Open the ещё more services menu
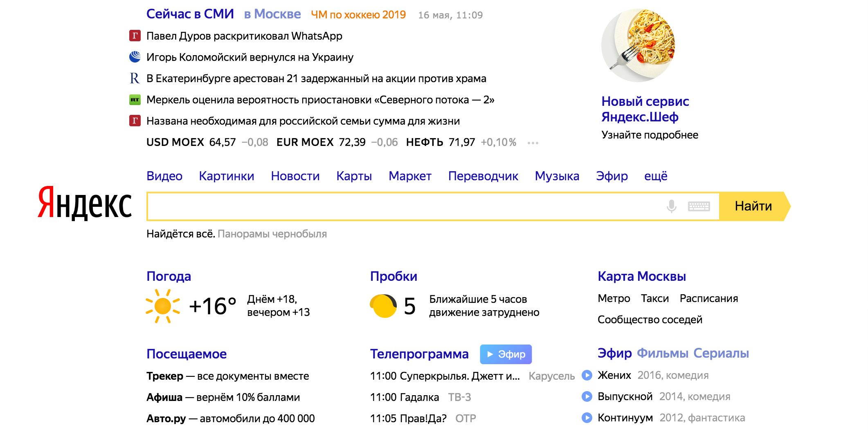The height and width of the screenshot is (432, 868). click(656, 176)
